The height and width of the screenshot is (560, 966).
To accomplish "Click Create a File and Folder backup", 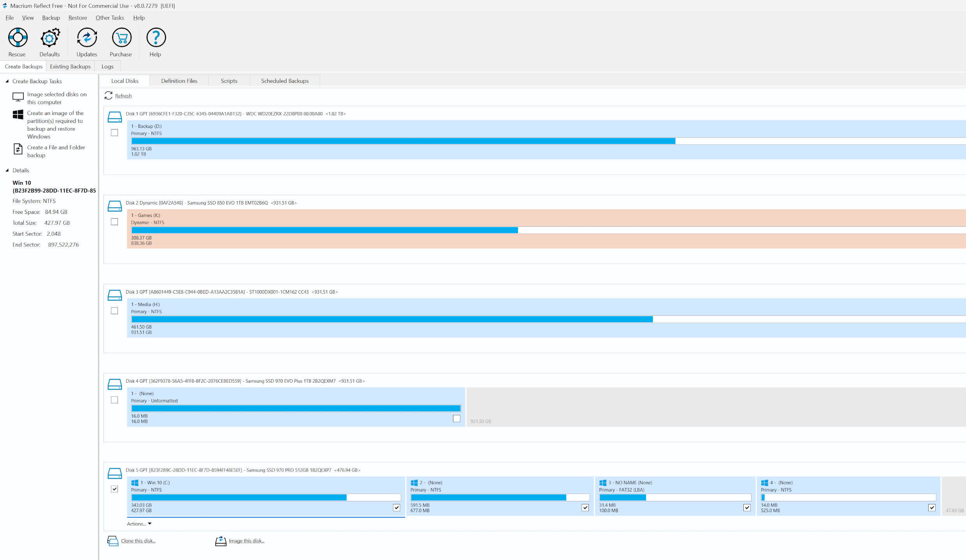I will point(56,151).
